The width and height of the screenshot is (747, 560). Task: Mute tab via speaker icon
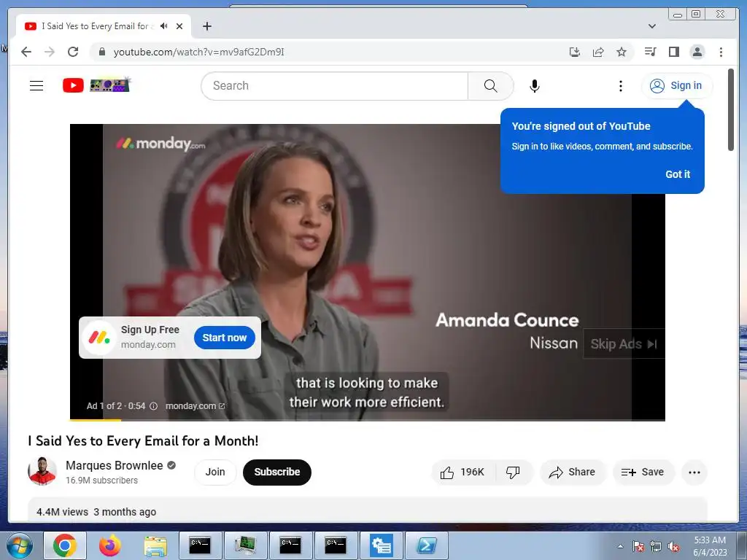(164, 26)
